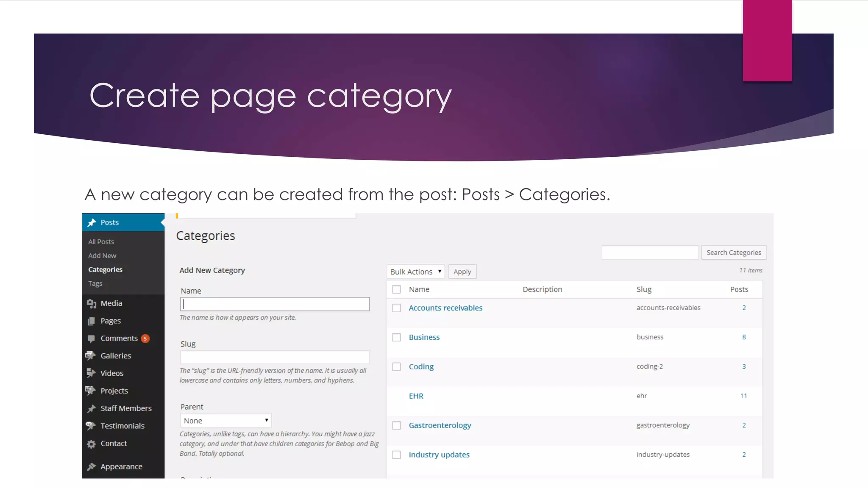The image size is (868, 488).
Task: Click the Apply button
Action: point(462,272)
